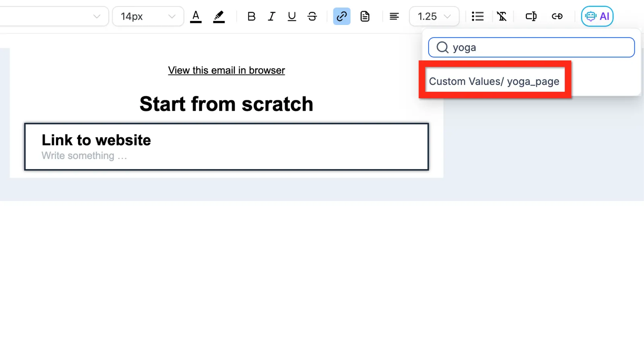Open text alignment options
The image size is (644, 353).
pyautogui.click(x=394, y=17)
